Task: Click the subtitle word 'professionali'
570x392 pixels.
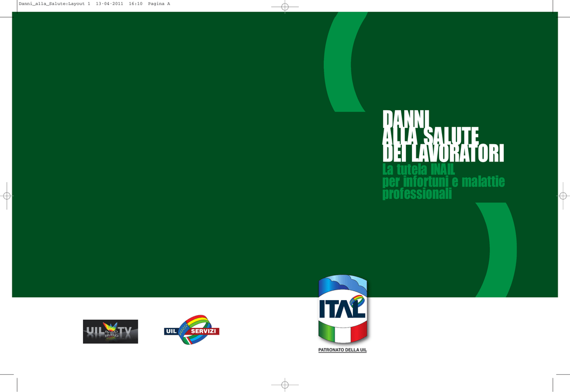Action: [417, 193]
